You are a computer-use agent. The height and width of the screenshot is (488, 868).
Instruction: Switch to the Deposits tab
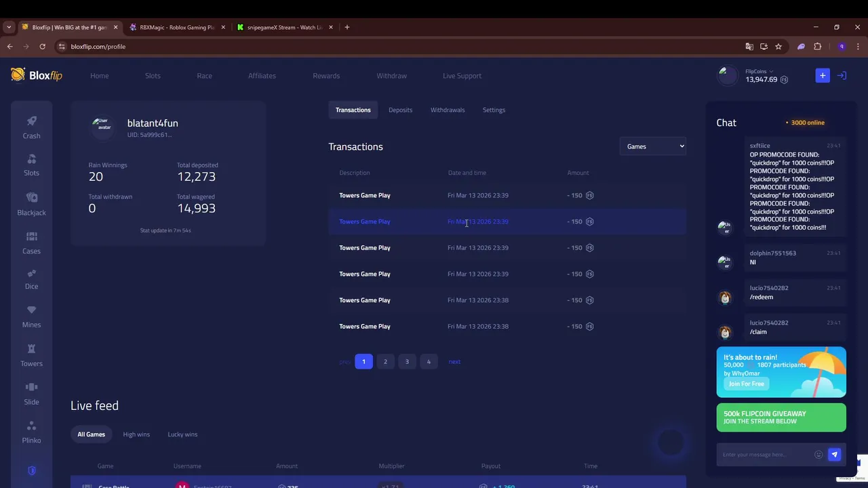coord(400,110)
